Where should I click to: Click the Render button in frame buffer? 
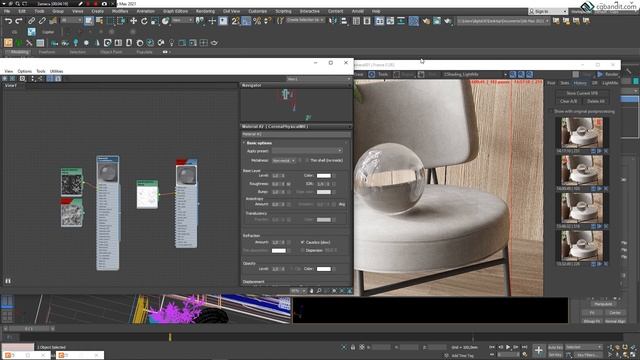tap(608, 74)
